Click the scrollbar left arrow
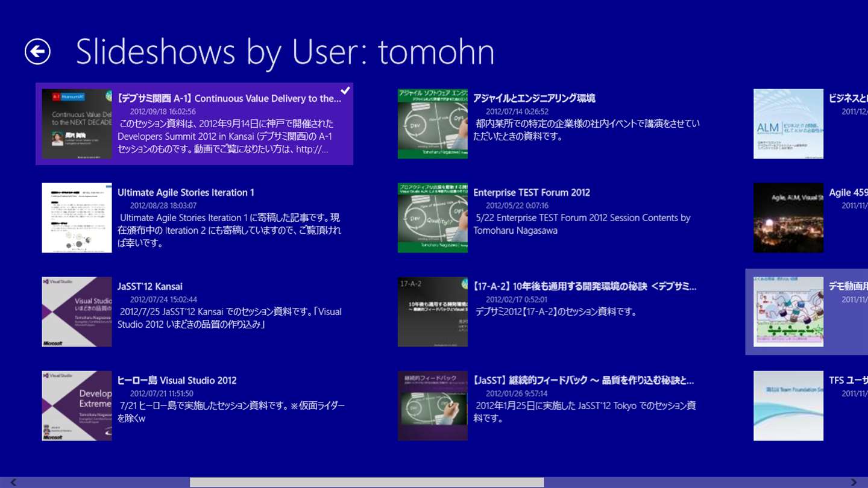 (13, 483)
